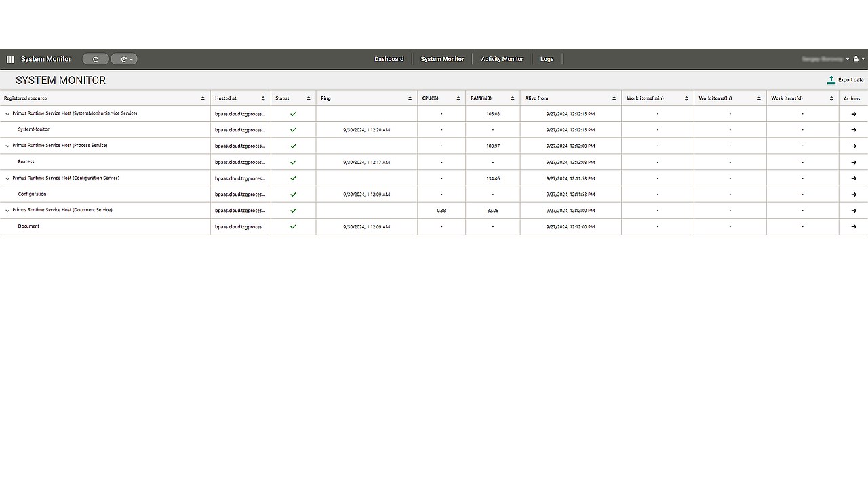Image resolution: width=868 pixels, height=488 pixels.
Task: Collapse the Configuration Service host row
Action: point(7,178)
